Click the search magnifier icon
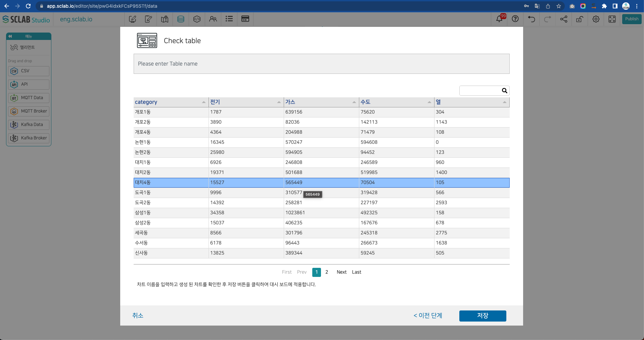Viewport: 644px width, 340px height. [x=504, y=91]
